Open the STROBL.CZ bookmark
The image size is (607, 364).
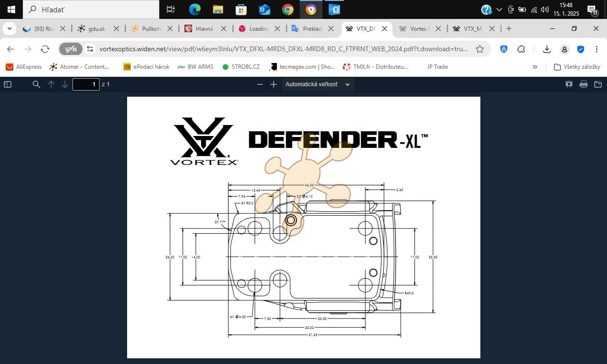click(x=241, y=67)
